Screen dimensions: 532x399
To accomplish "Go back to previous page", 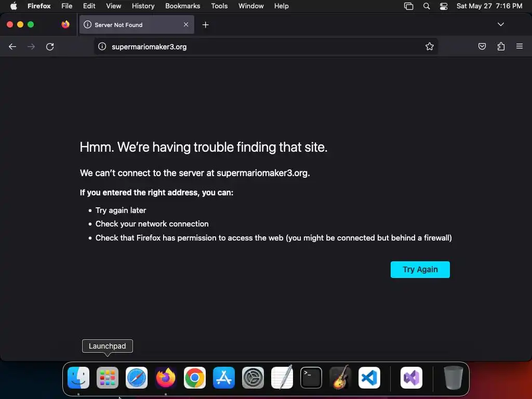I will pos(12,46).
